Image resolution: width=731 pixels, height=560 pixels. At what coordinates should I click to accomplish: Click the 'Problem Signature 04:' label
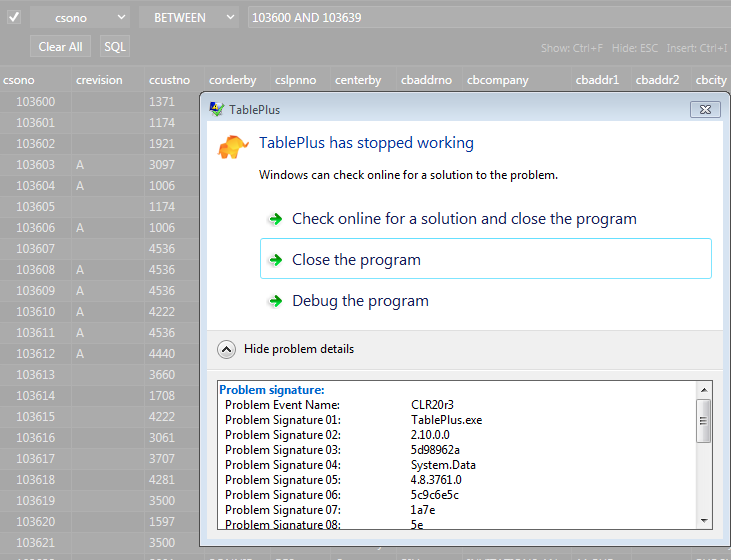coord(283,464)
